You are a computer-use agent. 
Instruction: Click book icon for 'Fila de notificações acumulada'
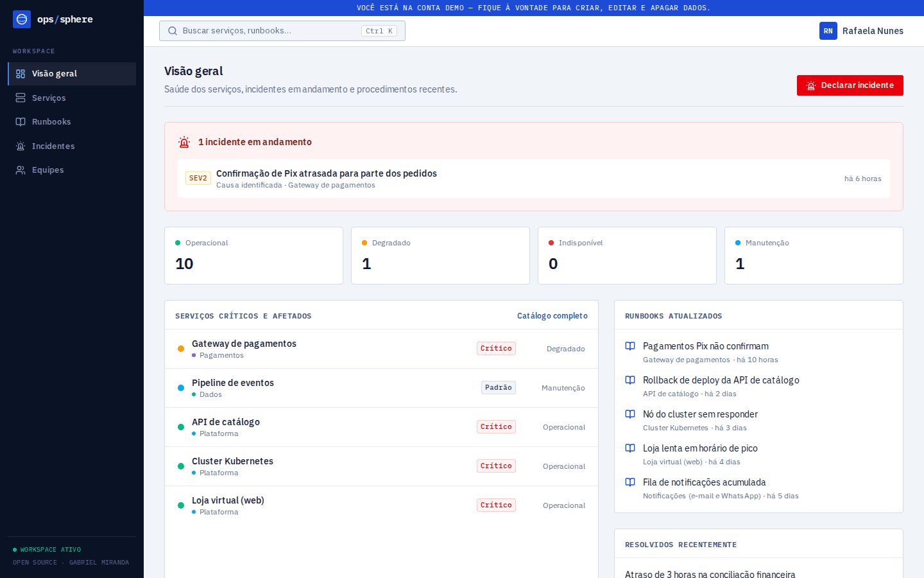630,482
